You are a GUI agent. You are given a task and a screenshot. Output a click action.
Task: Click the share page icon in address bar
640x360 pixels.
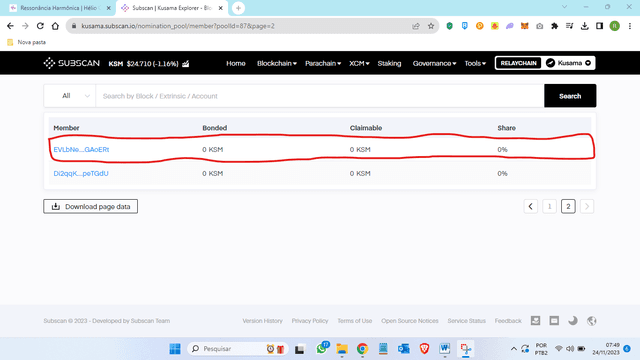click(416, 26)
